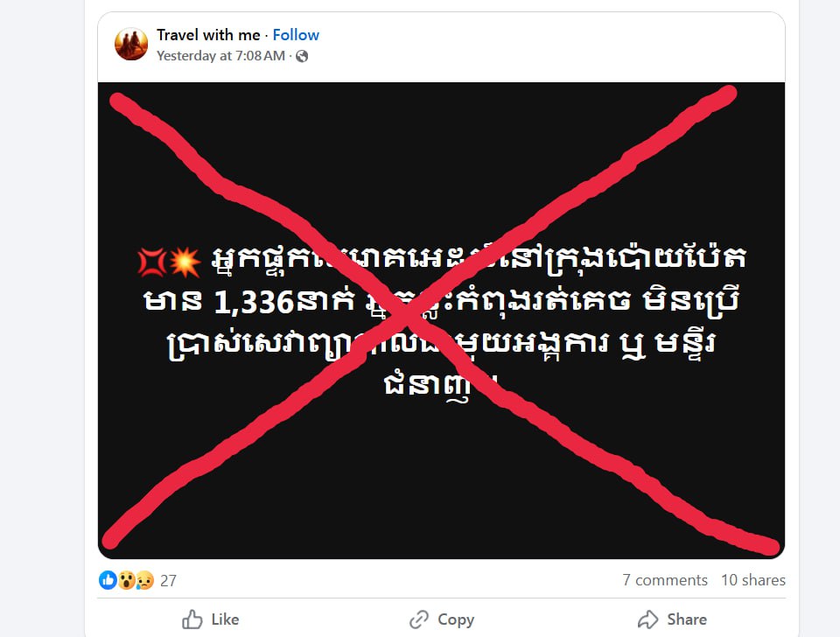Open the Yesterday at 7:08 AM timestamp
This screenshot has width=840, height=637.
220,56
